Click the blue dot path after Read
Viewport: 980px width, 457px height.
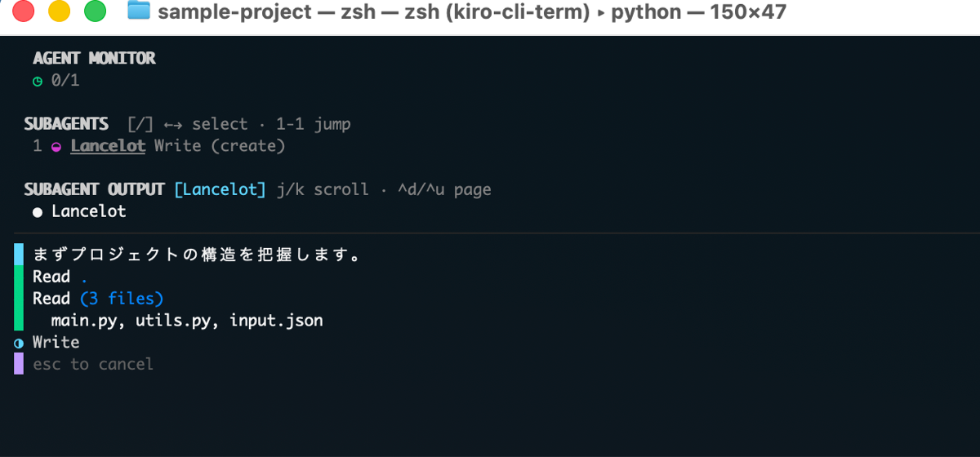pos(84,278)
